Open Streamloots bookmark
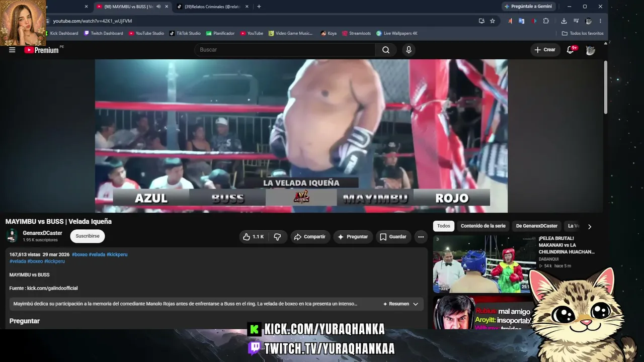The width and height of the screenshot is (644, 362). 357,33
